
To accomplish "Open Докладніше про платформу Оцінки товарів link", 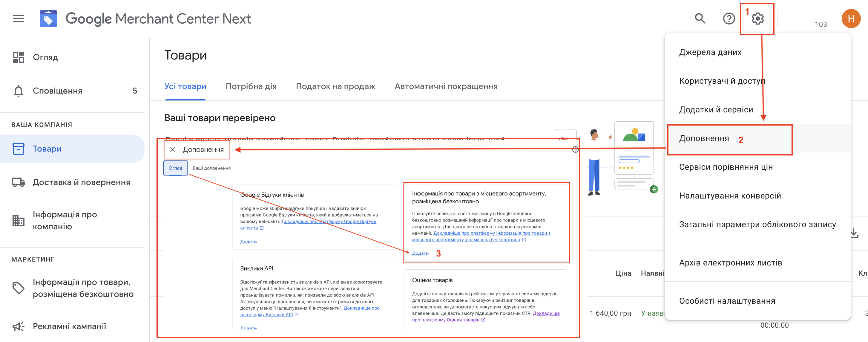I will point(486,316).
